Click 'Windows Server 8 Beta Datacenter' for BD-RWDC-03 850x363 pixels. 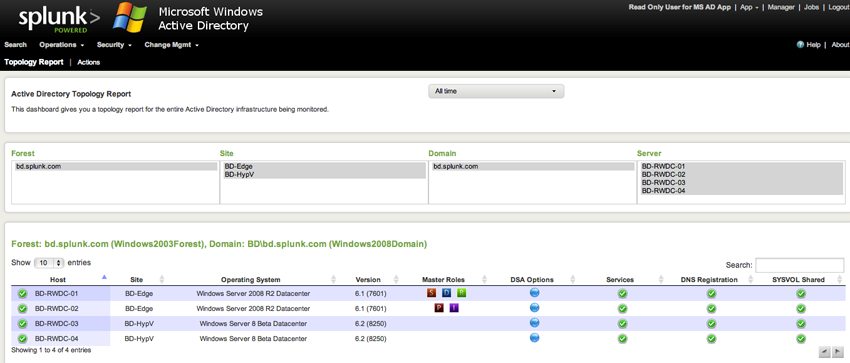pyautogui.click(x=253, y=324)
